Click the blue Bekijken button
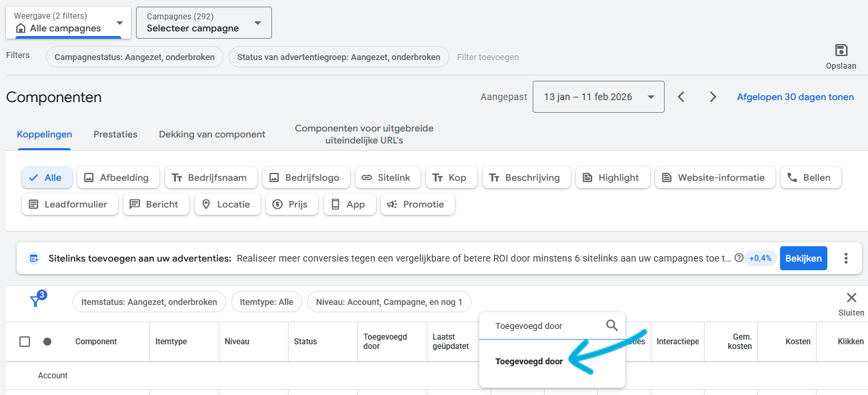 [803, 258]
